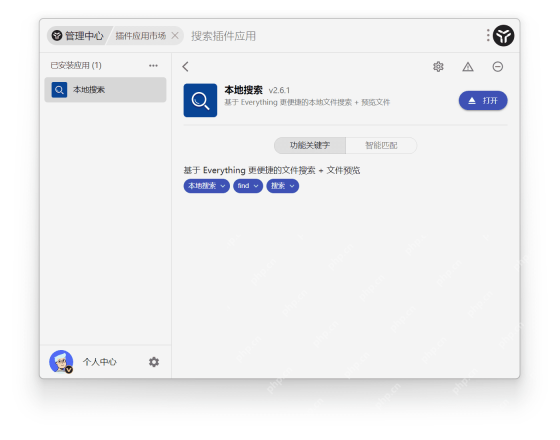Open 个人中心 link

(100, 362)
